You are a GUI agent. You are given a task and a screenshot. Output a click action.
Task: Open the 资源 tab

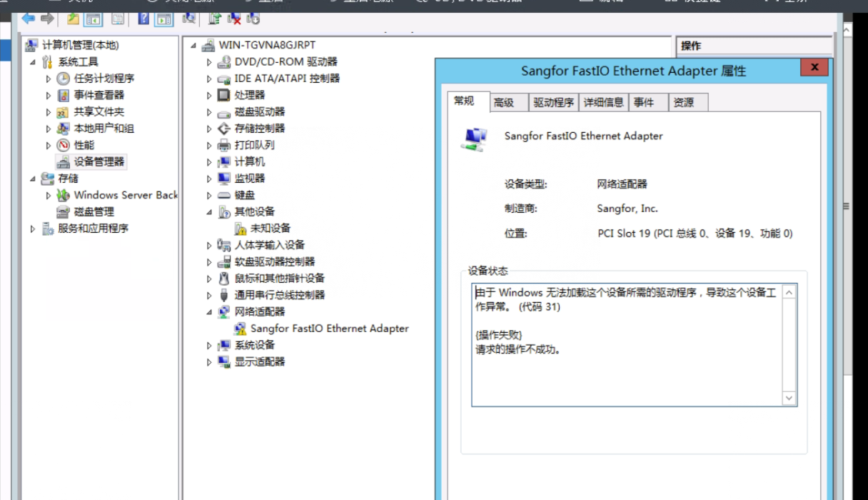tap(687, 103)
